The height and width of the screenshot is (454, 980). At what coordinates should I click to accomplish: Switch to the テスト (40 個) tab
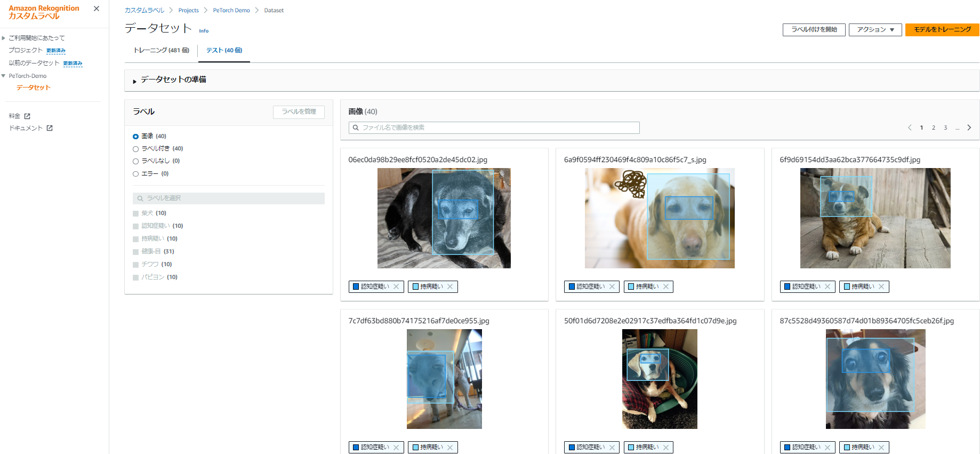pyautogui.click(x=224, y=50)
